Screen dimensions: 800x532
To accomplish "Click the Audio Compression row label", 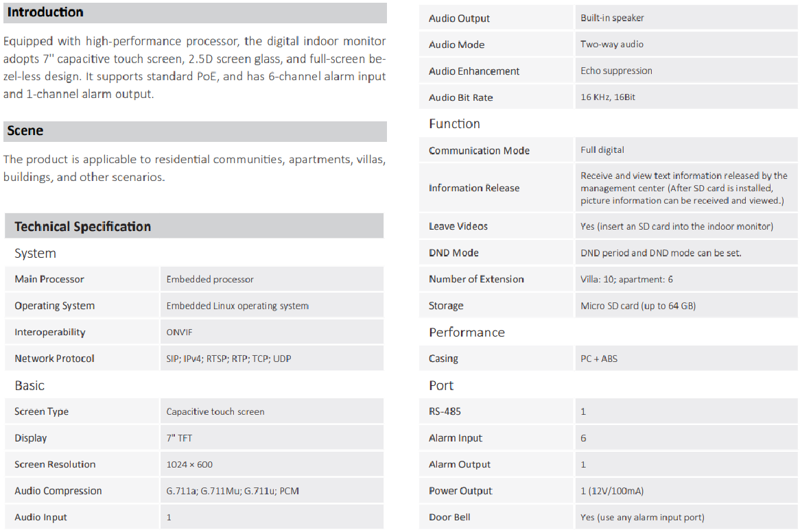I will 58,491.
